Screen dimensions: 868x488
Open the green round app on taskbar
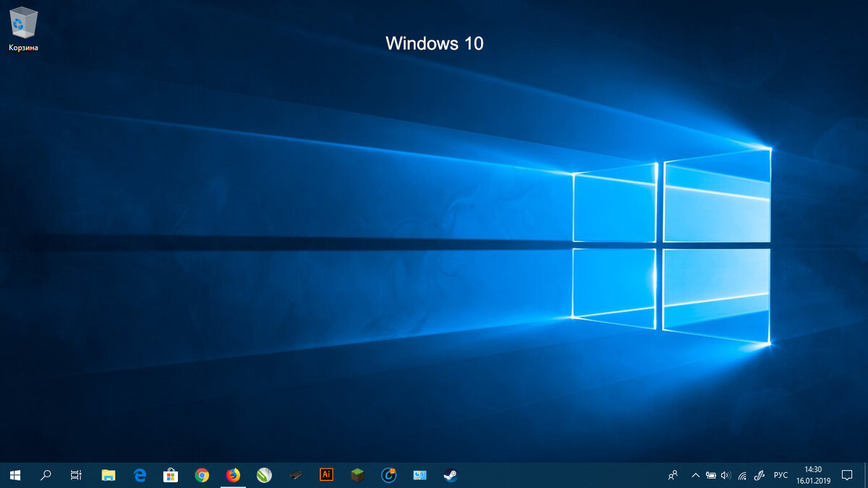[x=264, y=475]
